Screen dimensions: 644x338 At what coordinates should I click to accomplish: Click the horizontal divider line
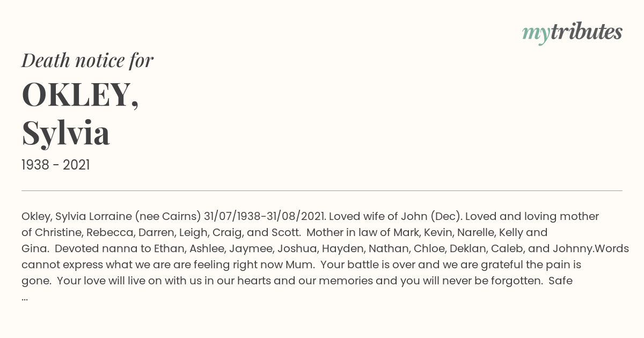322,190
